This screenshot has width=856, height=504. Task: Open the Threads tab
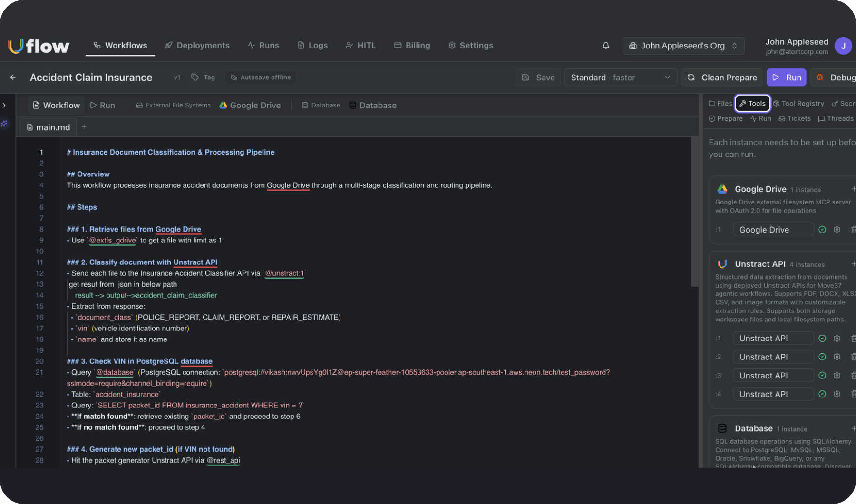pyautogui.click(x=836, y=118)
